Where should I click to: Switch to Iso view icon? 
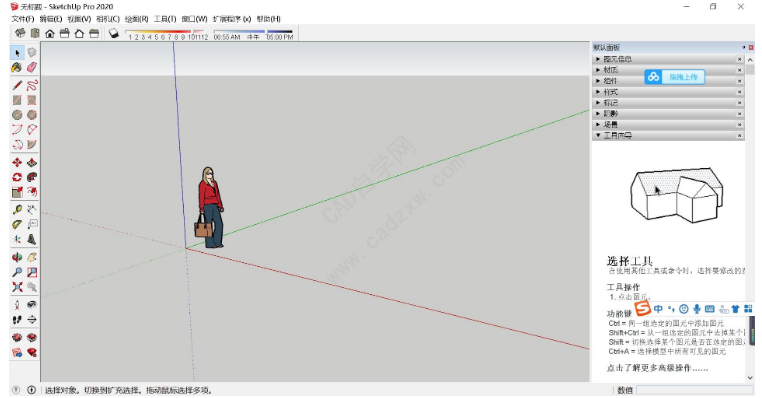pos(20,33)
